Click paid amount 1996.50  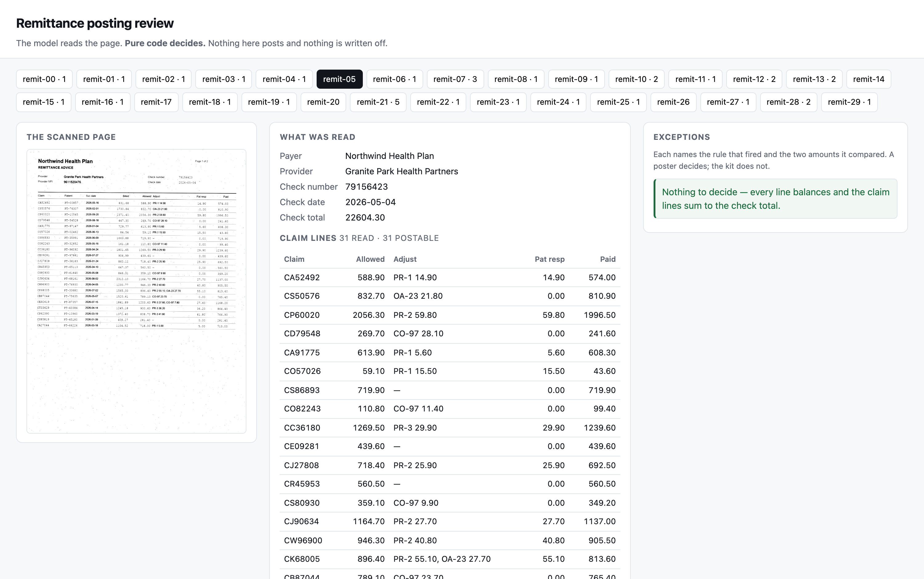coord(600,315)
